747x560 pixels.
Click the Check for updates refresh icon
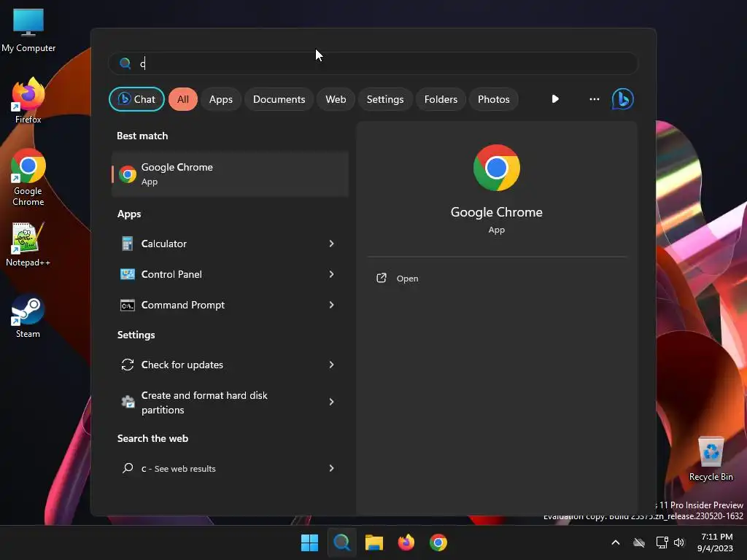pos(127,365)
